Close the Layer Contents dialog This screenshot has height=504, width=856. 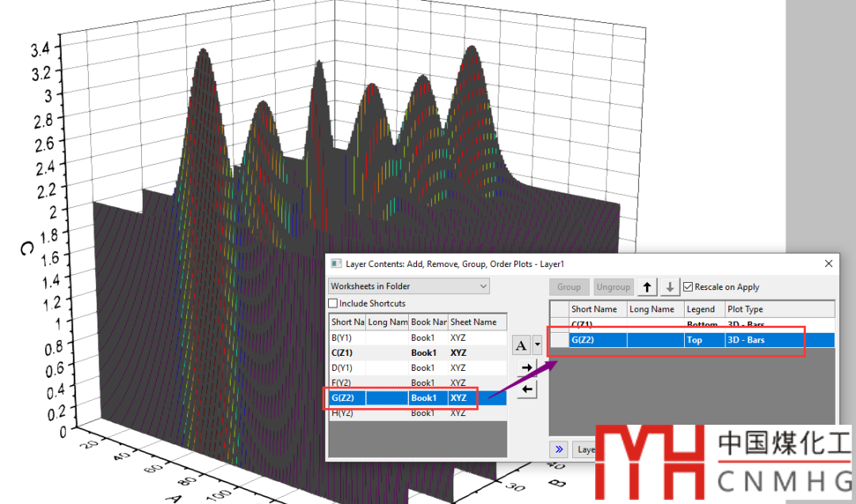coord(829,264)
